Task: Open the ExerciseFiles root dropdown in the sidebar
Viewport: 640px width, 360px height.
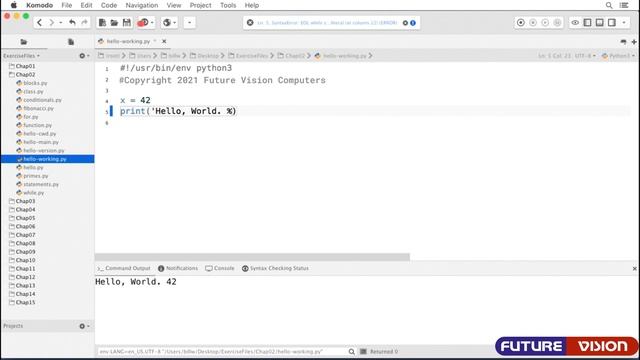Action: pyautogui.click(x=22, y=56)
